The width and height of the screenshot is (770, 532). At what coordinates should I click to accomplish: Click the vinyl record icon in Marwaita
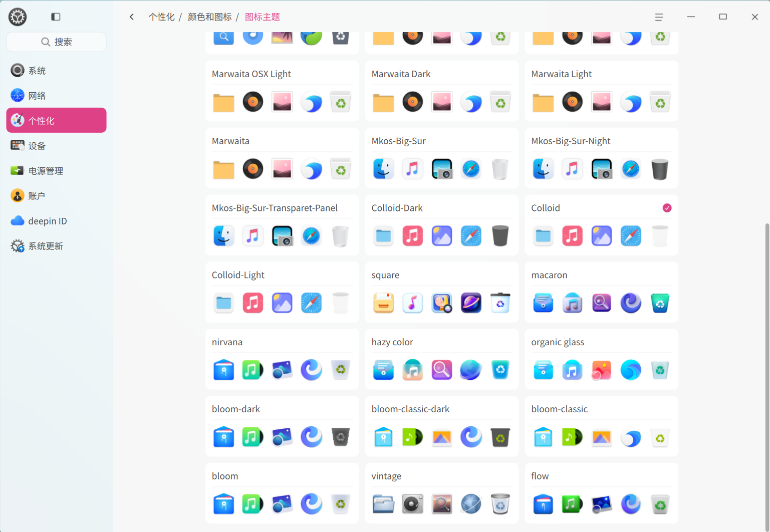(x=253, y=169)
